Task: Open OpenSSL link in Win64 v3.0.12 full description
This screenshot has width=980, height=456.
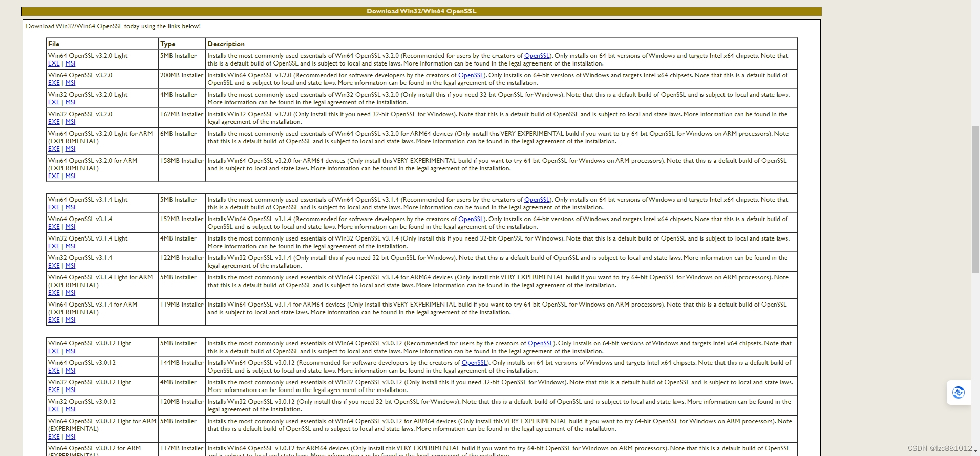Action: 474,363
